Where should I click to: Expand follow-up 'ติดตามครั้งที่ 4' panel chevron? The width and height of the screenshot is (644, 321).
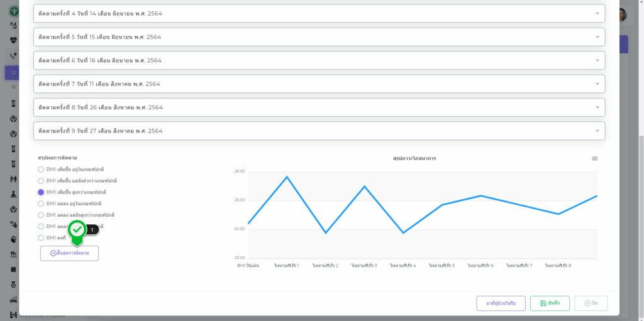click(x=597, y=13)
